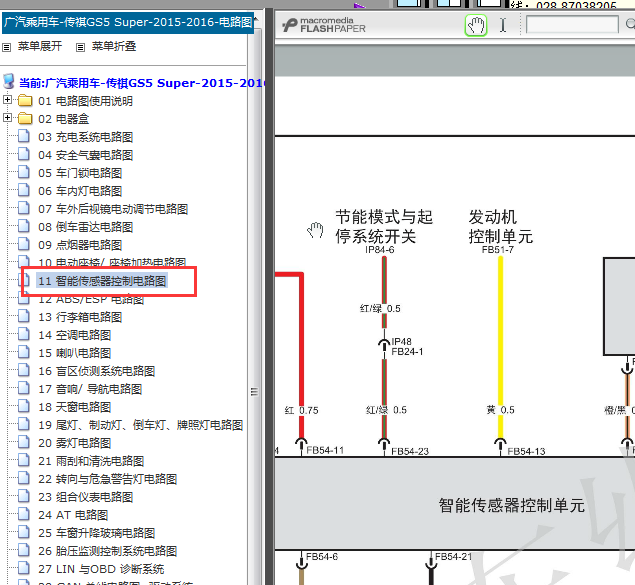This screenshot has width=635, height=585.
Task: Click the FB54-13 connector label
Action: 526,451
